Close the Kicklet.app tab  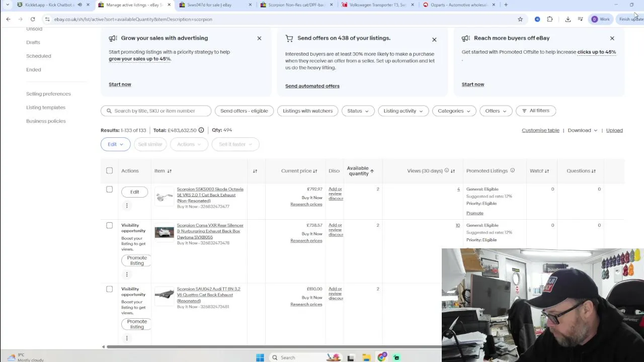pos(88,5)
